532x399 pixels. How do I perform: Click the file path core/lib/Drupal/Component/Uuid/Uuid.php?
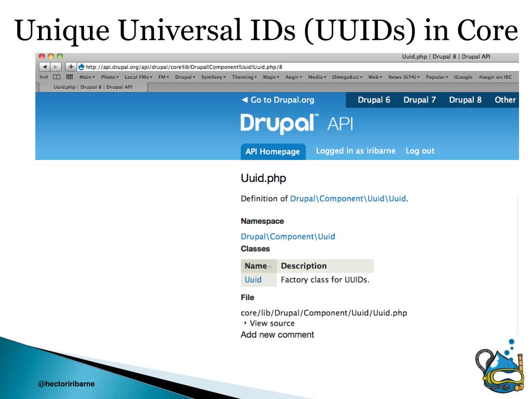click(324, 313)
